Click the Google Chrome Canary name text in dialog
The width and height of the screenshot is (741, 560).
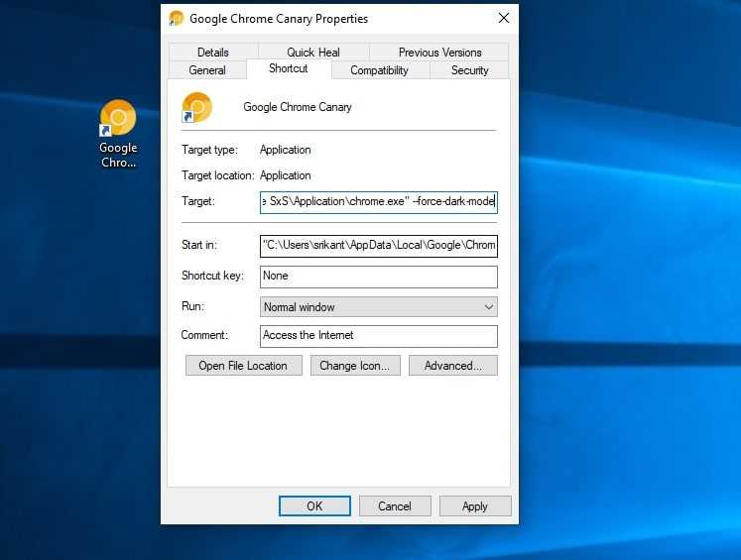[x=298, y=107]
